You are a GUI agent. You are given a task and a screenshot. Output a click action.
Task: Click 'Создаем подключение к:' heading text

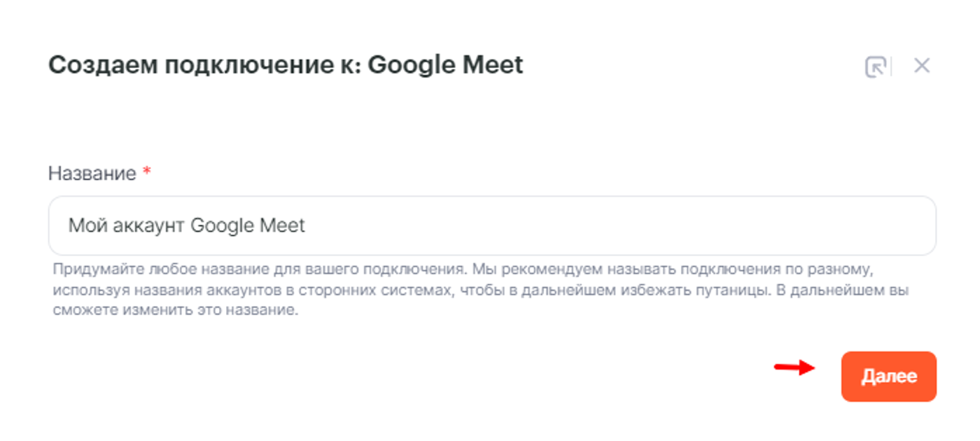[204, 65]
